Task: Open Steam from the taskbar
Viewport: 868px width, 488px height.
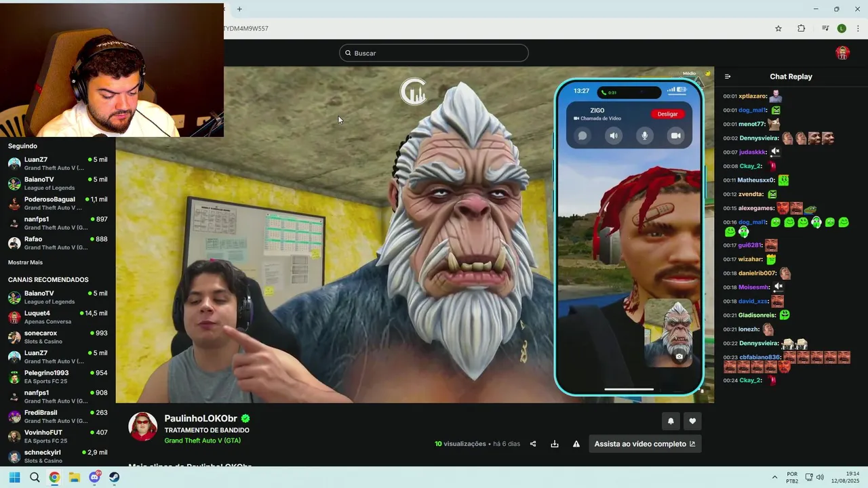Action: pos(115,477)
